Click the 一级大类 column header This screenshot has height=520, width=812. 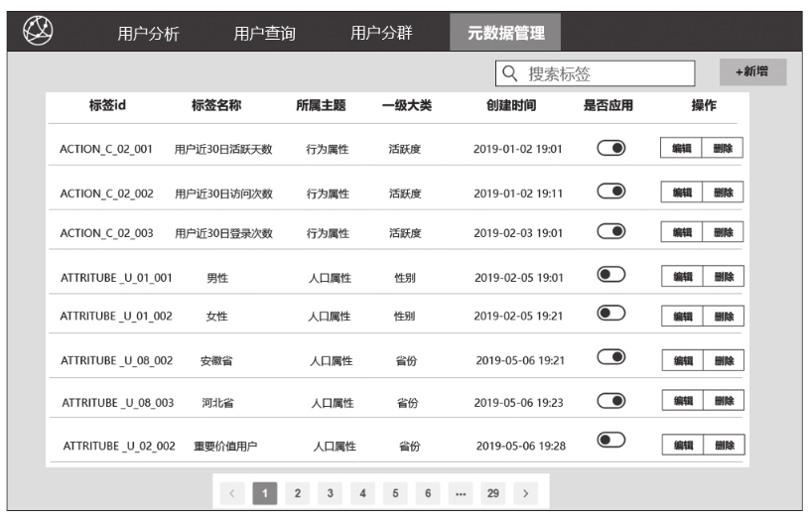pyautogui.click(x=407, y=105)
